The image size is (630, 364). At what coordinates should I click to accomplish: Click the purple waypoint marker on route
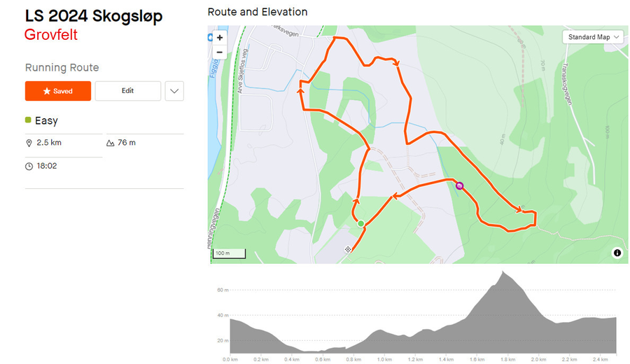460,185
